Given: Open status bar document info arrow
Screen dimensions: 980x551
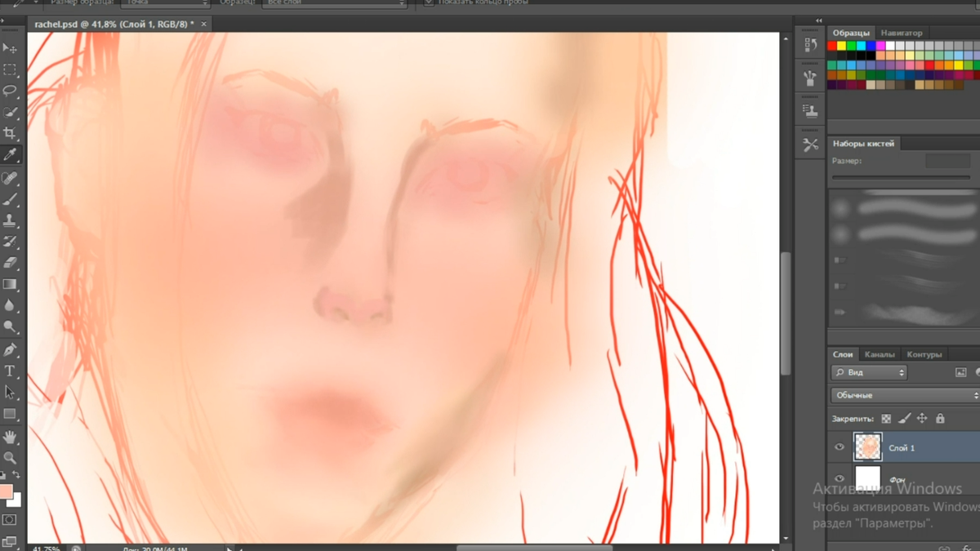Looking at the screenshot, I should pos(229,548).
